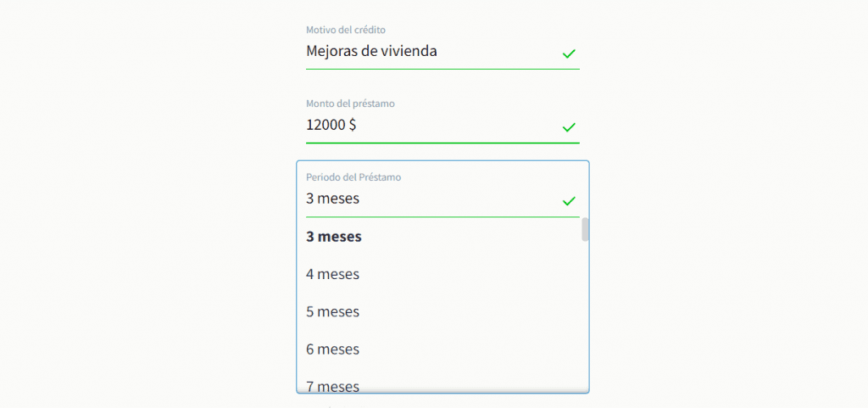Image resolution: width=868 pixels, height=408 pixels.
Task: Click the word vivienda in credit reason
Action: (x=409, y=51)
